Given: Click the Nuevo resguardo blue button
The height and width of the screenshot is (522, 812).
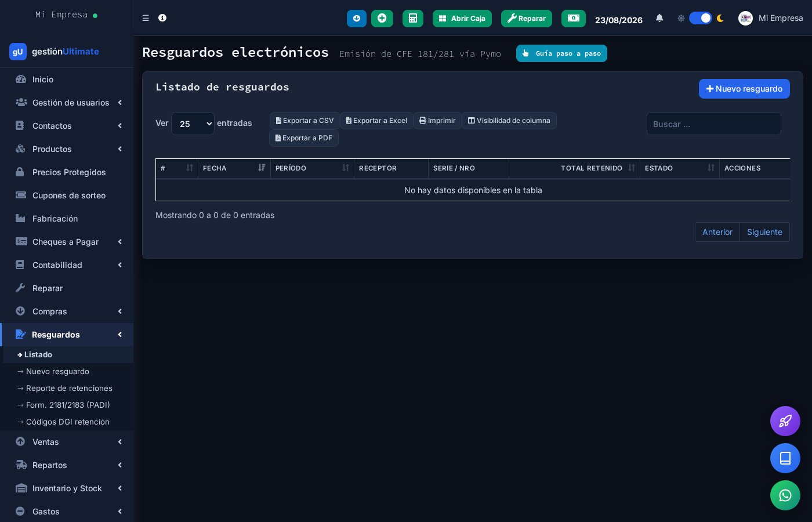Looking at the screenshot, I should 744,89.
